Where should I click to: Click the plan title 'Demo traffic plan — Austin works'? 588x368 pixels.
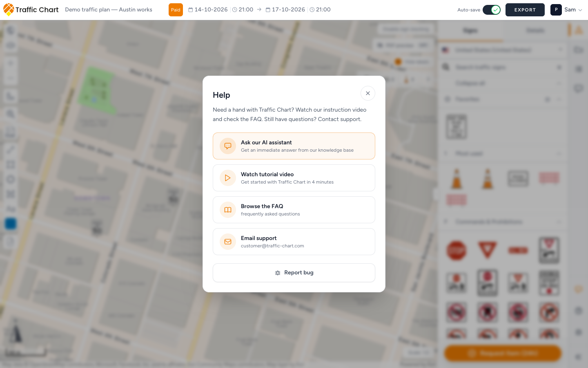[x=109, y=9]
